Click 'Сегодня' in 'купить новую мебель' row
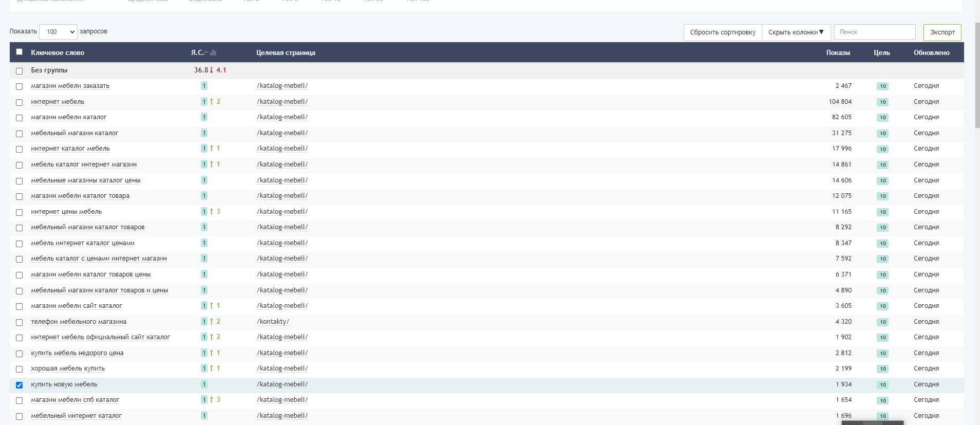This screenshot has width=980, height=425. click(926, 384)
